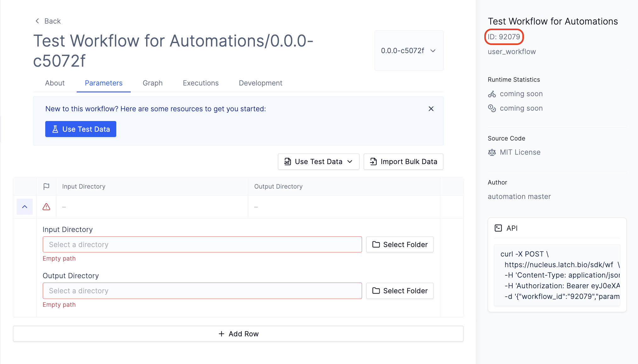
Task: Open the version selector showing 0.0.0-c5072f
Action: [408, 51]
